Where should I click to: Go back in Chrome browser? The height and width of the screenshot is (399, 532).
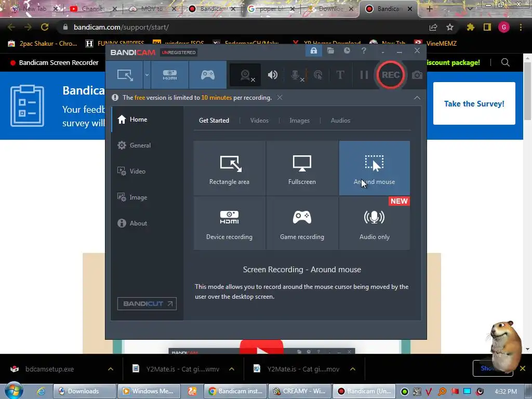pos(11,27)
